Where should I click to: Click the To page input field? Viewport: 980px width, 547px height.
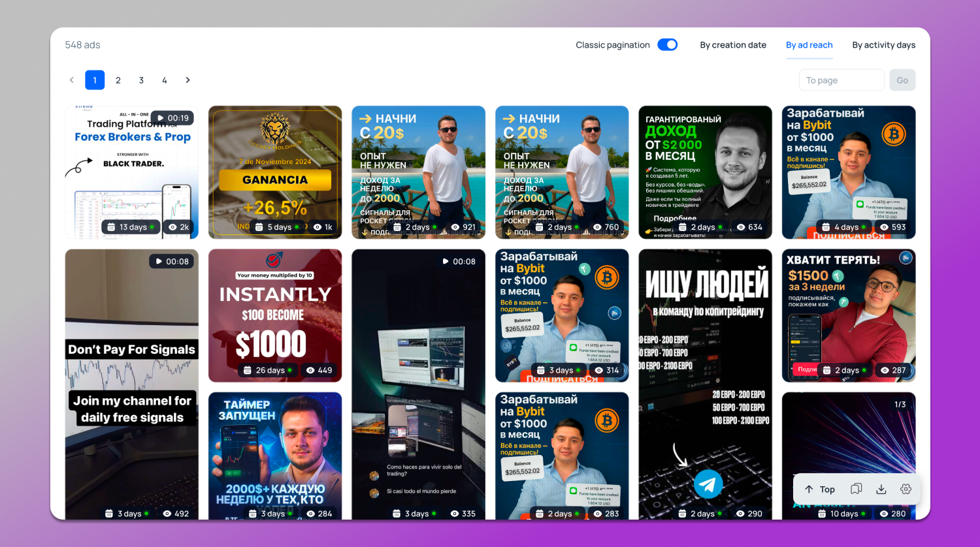[x=841, y=80]
